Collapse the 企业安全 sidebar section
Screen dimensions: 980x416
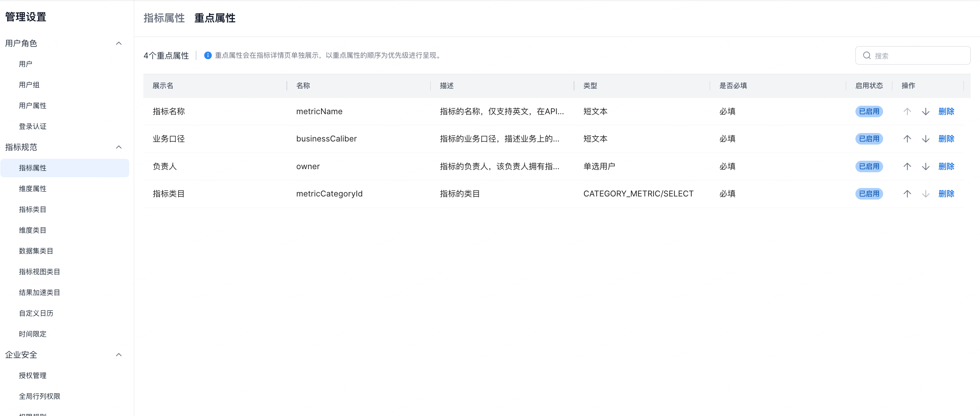point(119,355)
